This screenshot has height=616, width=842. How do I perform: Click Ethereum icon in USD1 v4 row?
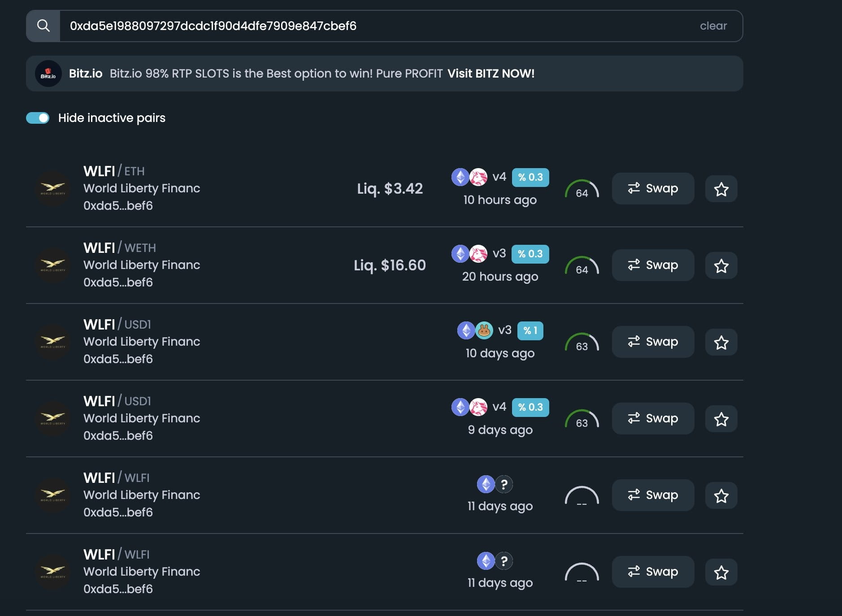coord(460,407)
